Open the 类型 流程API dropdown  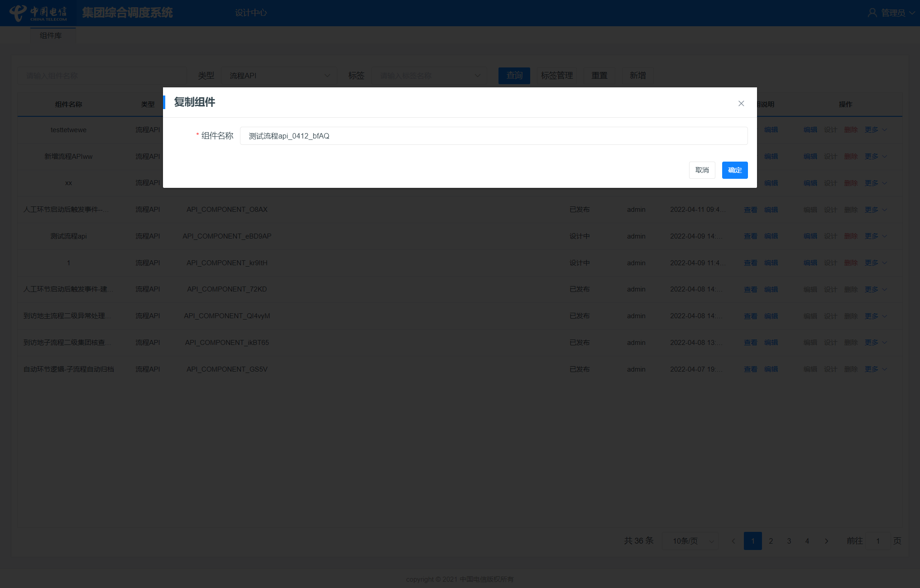point(279,76)
